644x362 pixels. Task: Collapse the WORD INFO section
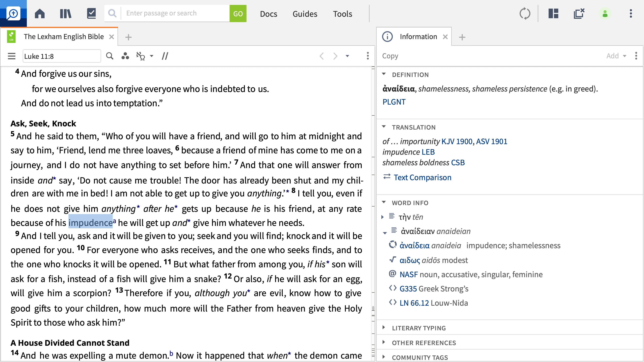(384, 202)
